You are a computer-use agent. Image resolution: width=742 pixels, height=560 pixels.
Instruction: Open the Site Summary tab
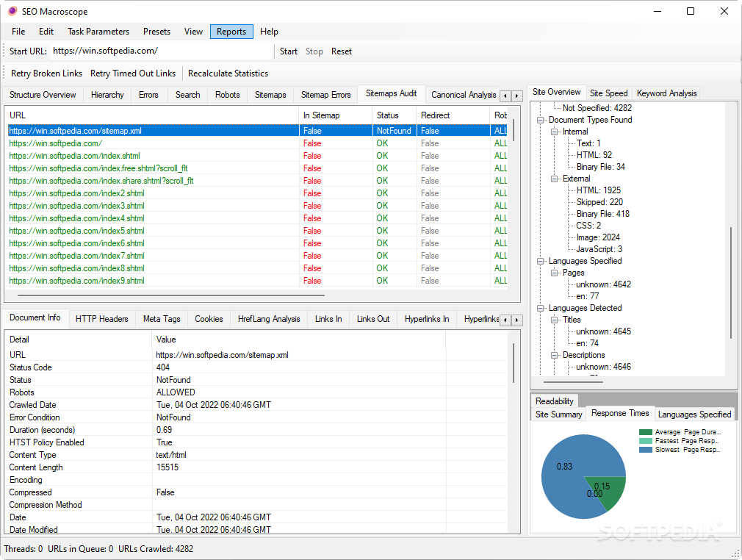(x=558, y=414)
